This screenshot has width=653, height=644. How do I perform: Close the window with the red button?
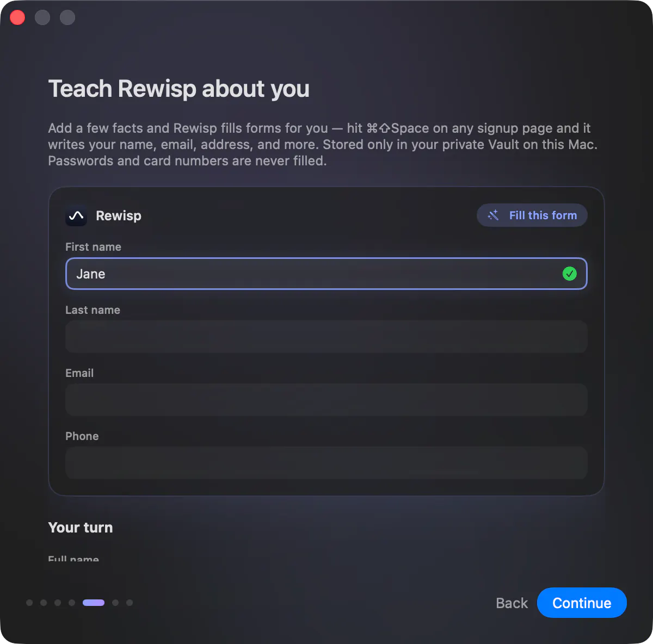coord(17,17)
